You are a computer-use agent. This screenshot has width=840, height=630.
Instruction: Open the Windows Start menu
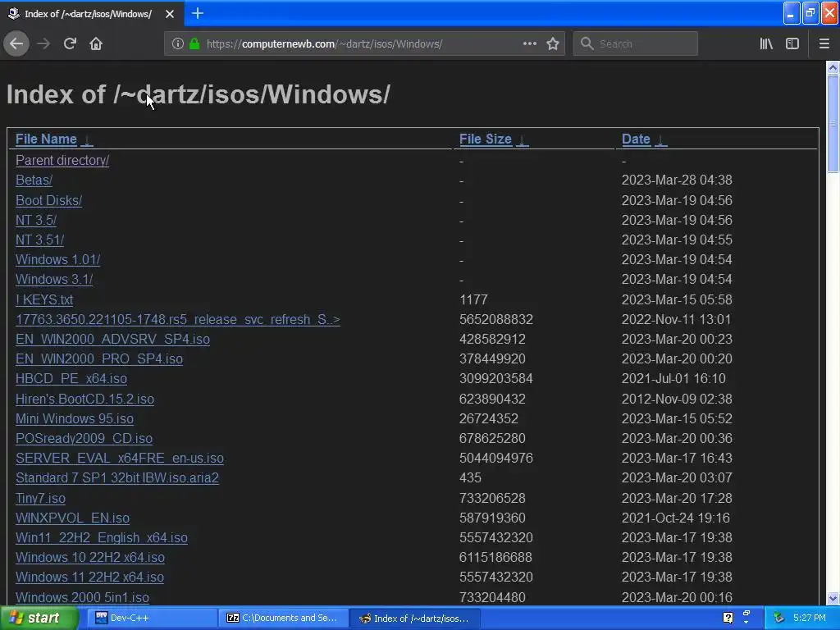point(39,619)
